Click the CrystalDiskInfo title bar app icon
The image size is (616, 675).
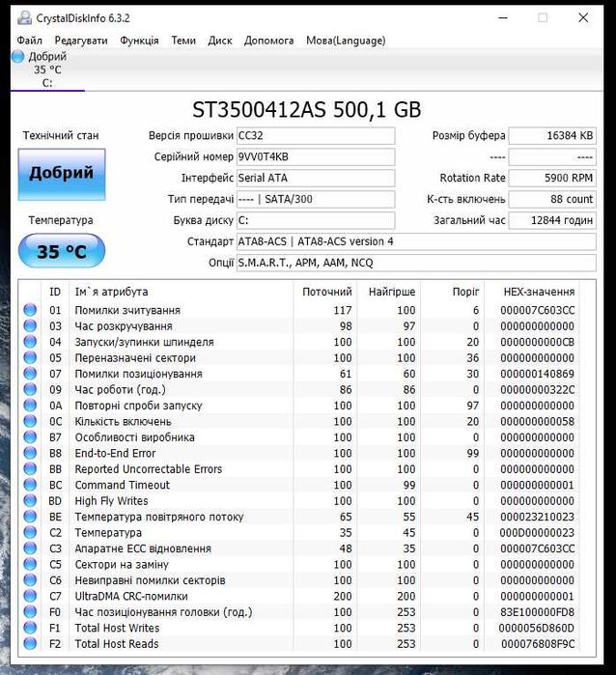click(24, 17)
